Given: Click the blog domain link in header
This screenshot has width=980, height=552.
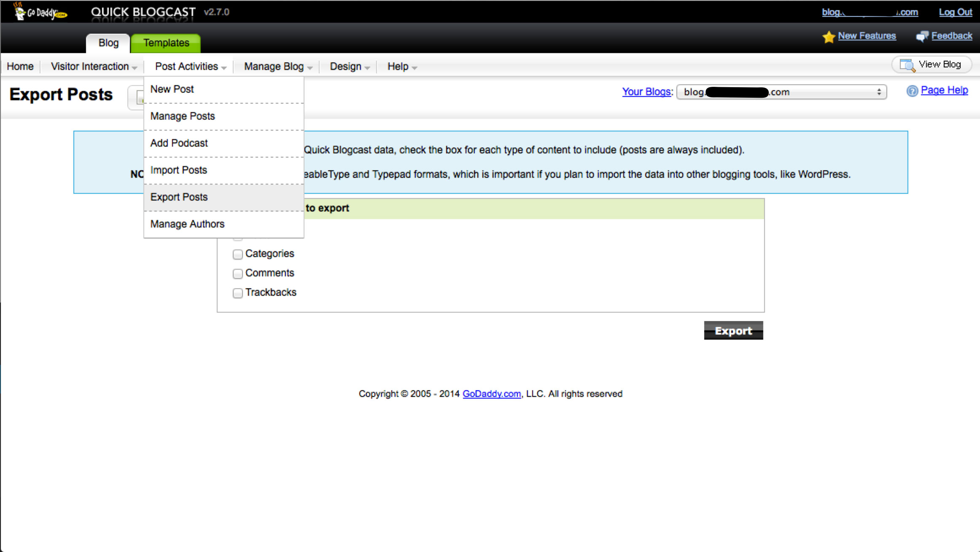Looking at the screenshot, I should point(870,12).
